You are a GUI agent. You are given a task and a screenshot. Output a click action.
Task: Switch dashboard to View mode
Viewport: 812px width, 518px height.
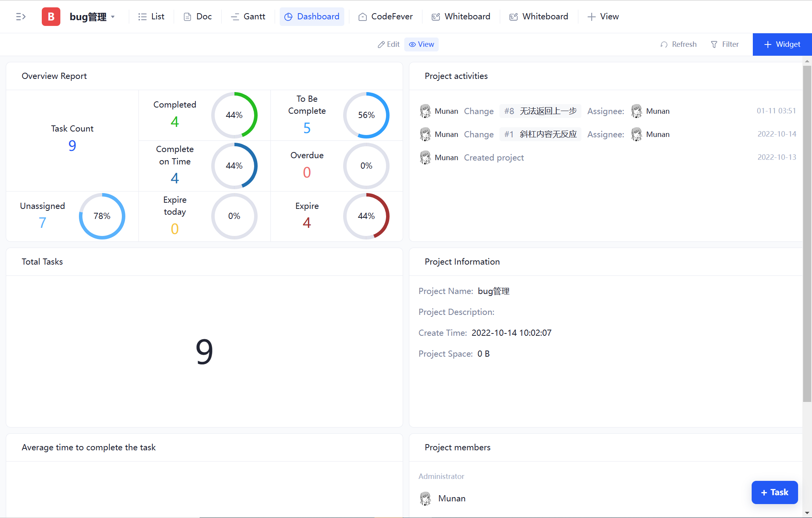[x=421, y=44]
